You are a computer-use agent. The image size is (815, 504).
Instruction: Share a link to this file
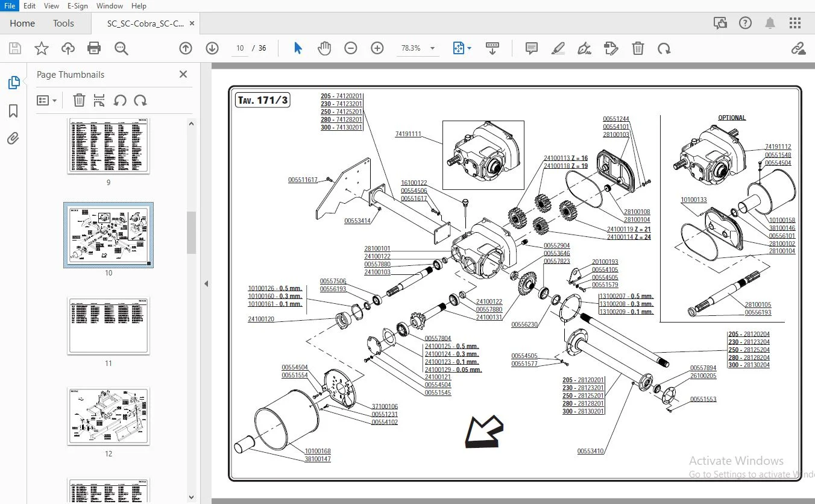coord(798,48)
